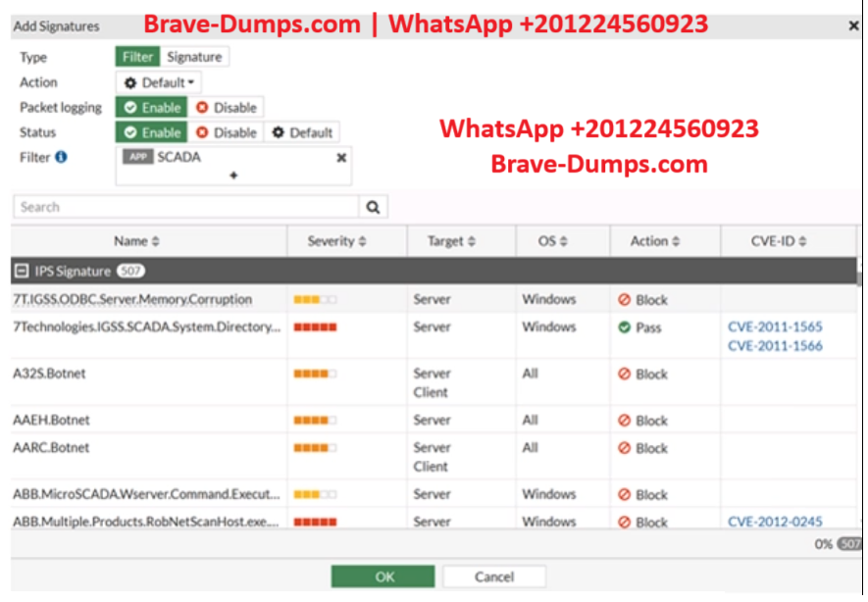Remove the SCADA filter with the x icon
This screenshot has width=868, height=602.
(341, 157)
